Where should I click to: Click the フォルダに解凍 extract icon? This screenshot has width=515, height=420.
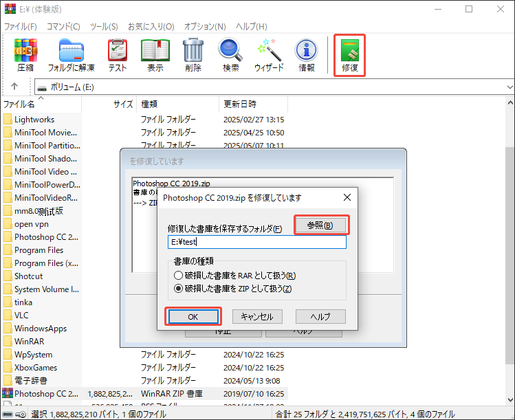[x=72, y=50]
